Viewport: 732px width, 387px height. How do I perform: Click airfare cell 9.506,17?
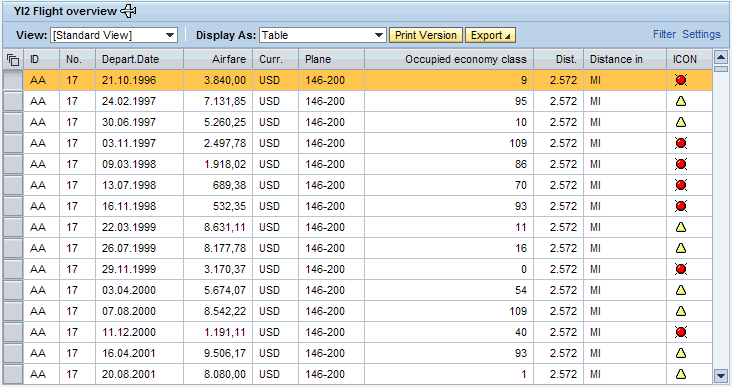[x=218, y=353]
